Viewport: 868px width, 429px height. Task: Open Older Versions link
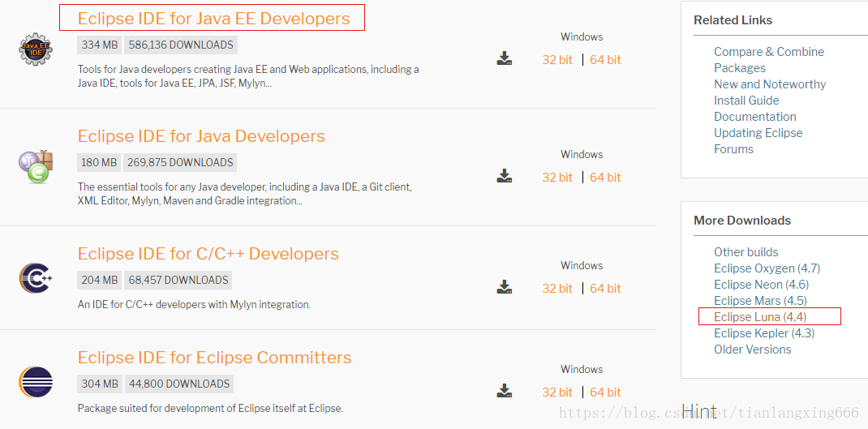tap(752, 350)
